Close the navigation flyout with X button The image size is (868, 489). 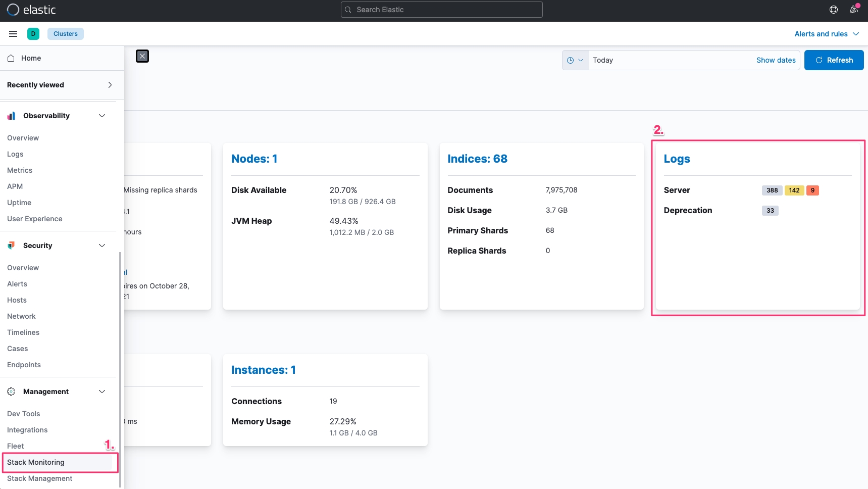142,56
